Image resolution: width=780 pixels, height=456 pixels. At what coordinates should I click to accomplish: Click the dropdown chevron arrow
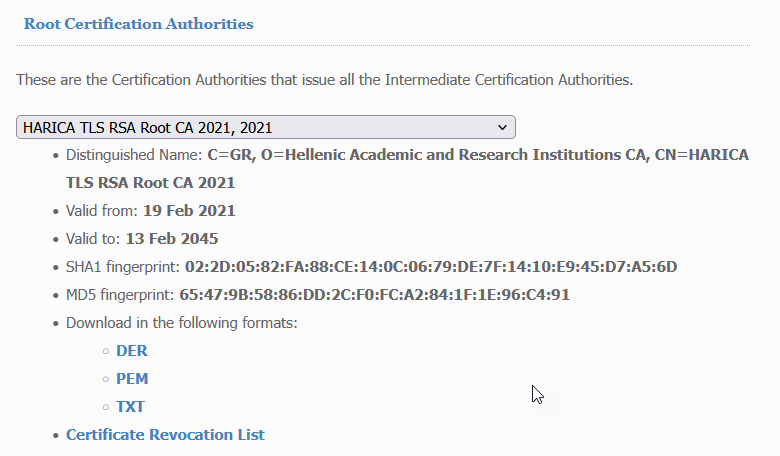click(502, 127)
